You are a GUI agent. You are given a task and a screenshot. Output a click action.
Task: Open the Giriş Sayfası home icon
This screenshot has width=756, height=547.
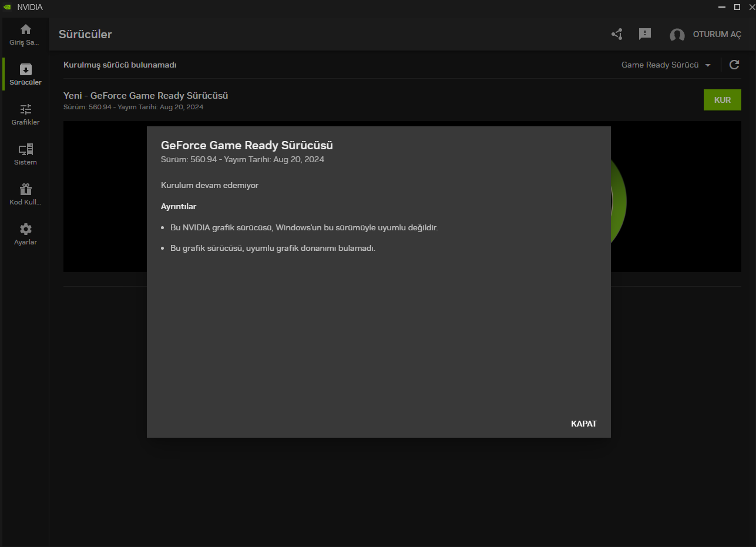25,29
